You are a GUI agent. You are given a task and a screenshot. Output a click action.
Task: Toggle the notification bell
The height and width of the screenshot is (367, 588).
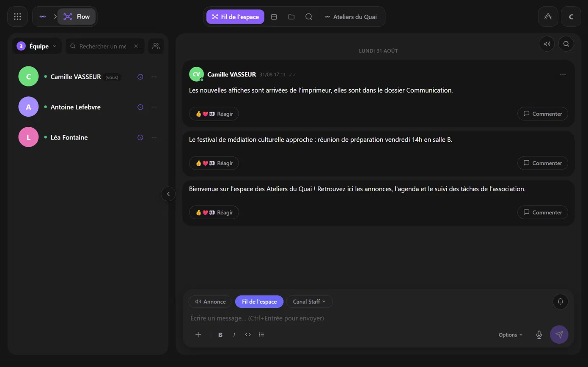pyautogui.click(x=561, y=301)
